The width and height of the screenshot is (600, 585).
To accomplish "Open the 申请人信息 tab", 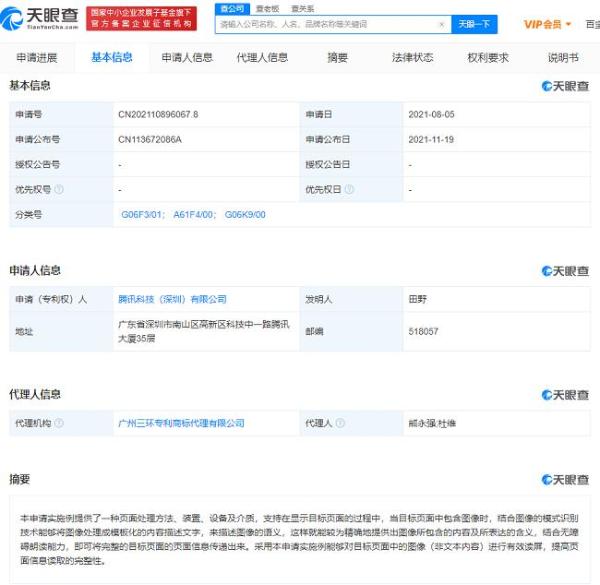I will coord(187,58).
